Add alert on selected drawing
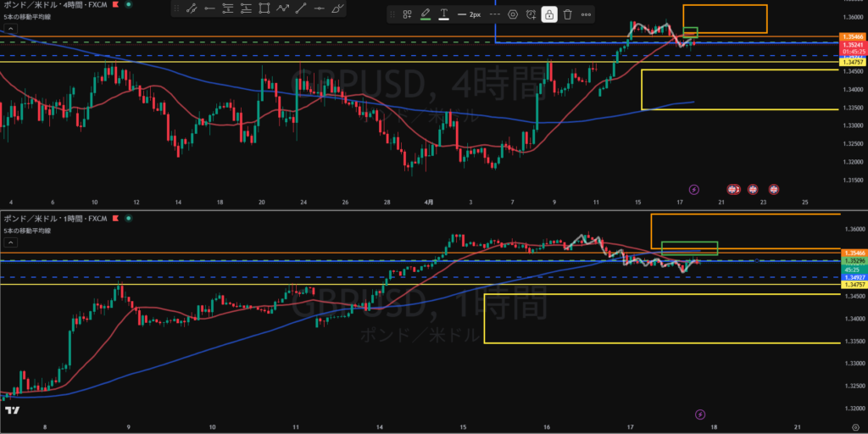868x434 pixels. (531, 14)
